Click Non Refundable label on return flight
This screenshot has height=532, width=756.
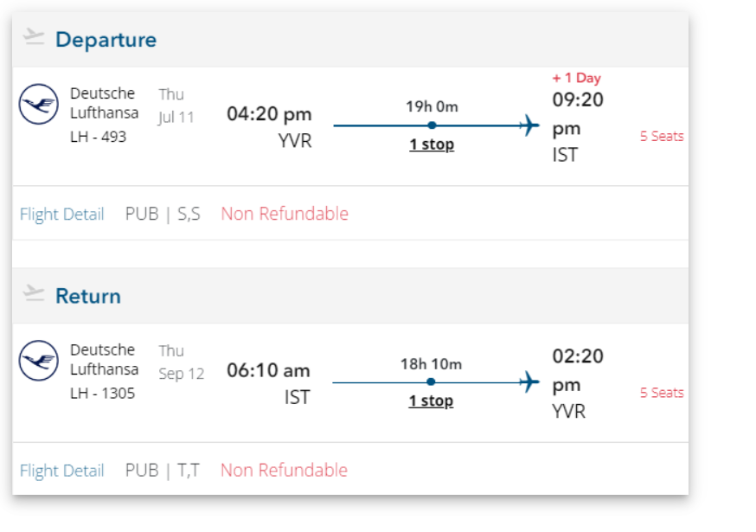coord(285,470)
